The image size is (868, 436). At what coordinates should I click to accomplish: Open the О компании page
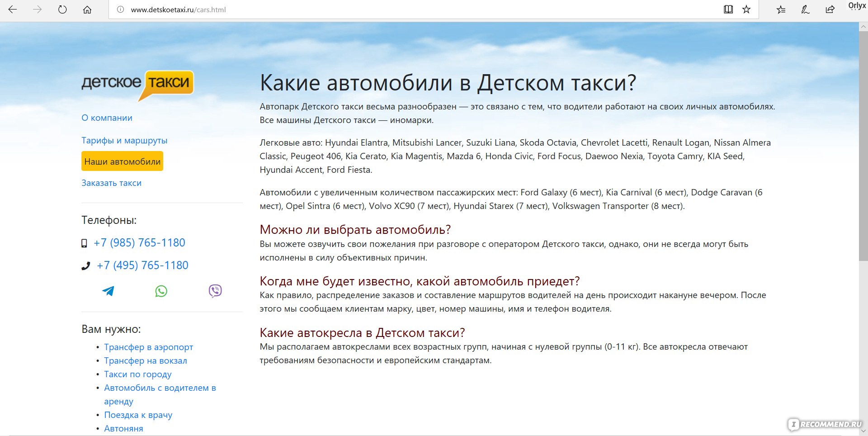tap(107, 118)
